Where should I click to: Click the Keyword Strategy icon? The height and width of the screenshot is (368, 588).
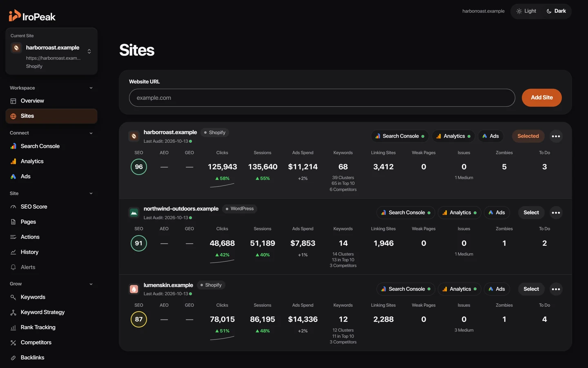pyautogui.click(x=13, y=312)
